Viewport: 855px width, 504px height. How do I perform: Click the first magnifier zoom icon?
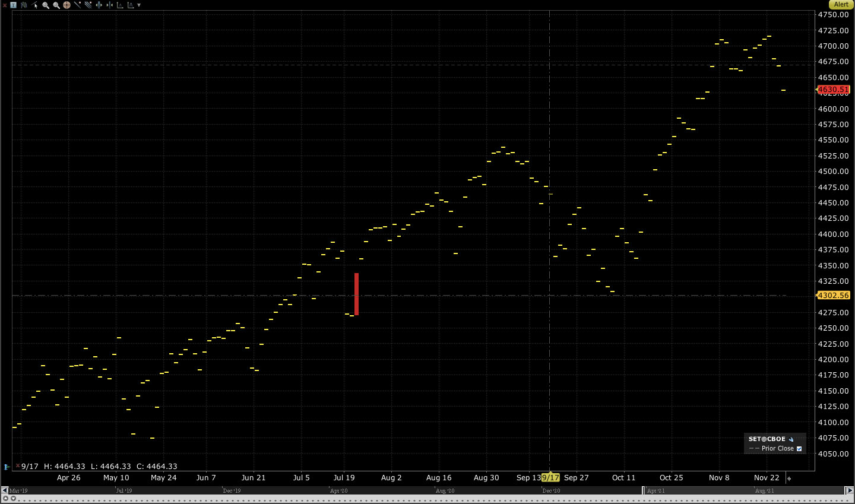tap(46, 5)
